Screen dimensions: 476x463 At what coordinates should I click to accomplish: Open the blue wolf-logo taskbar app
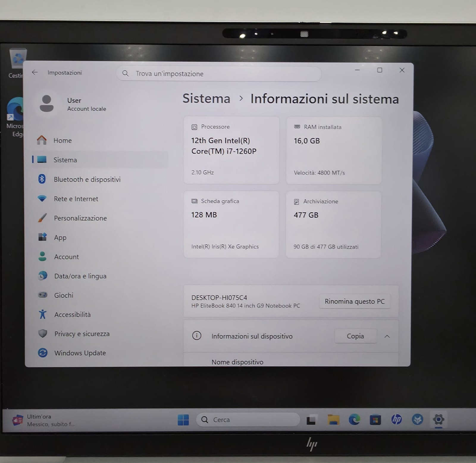417,420
